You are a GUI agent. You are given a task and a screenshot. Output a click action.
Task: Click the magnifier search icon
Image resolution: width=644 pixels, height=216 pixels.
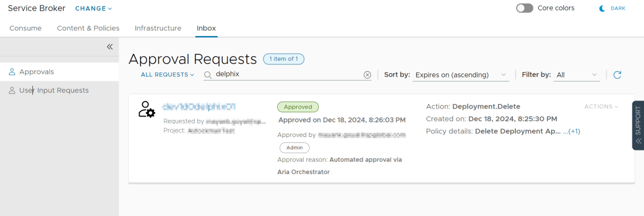208,75
